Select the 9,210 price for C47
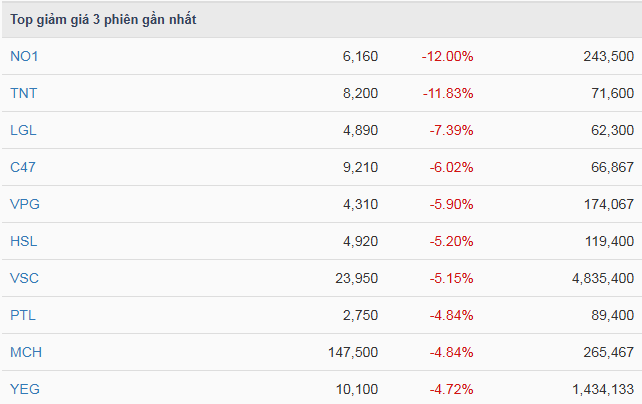This screenshot has height=404, width=642. pyautogui.click(x=360, y=167)
